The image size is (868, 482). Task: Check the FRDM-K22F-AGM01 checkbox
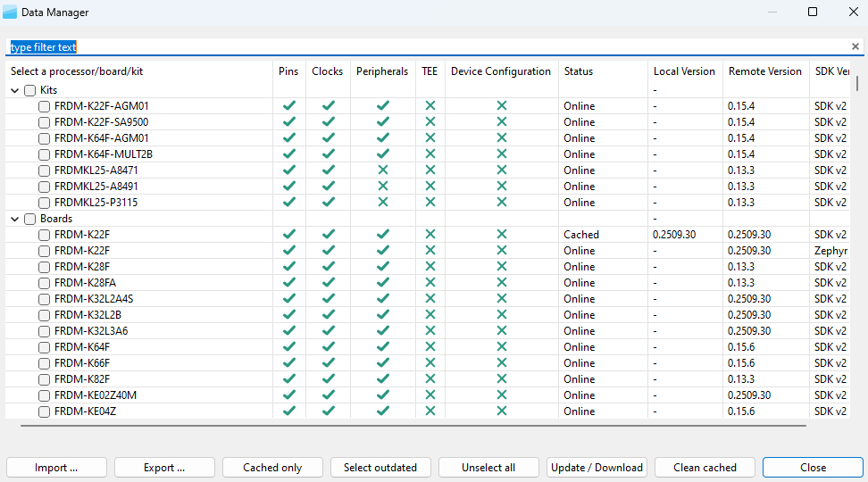[x=45, y=106]
